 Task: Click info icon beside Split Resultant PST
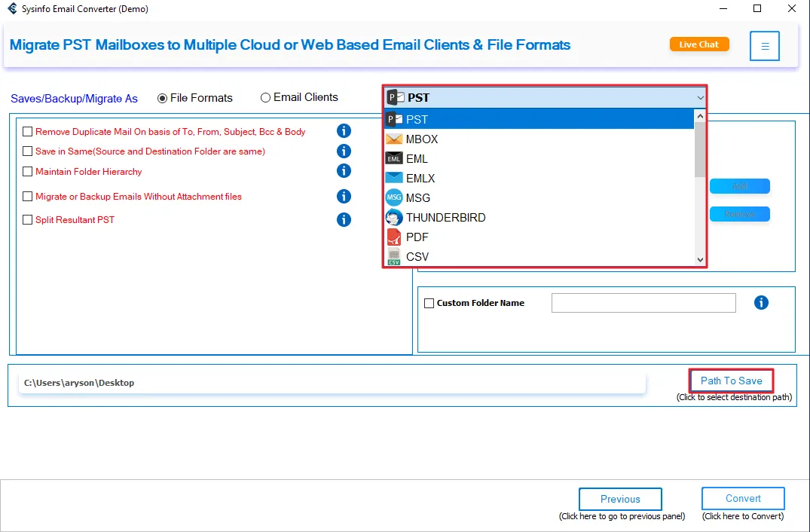point(344,220)
